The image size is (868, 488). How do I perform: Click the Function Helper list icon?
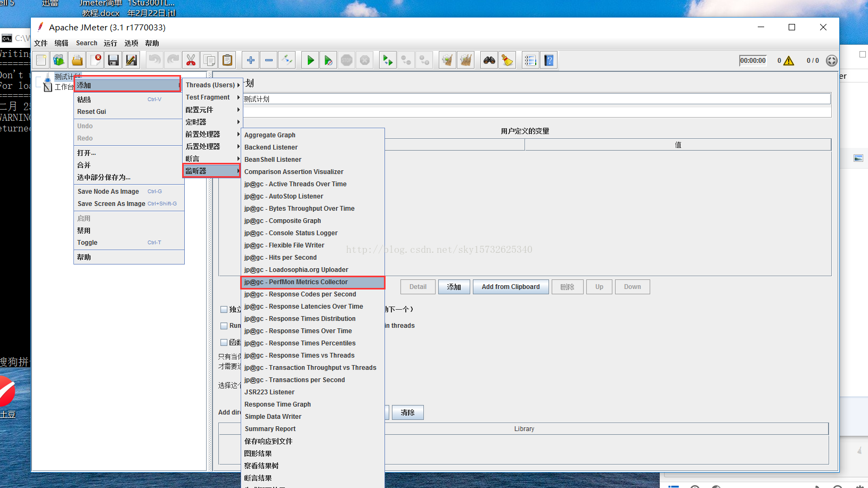(530, 60)
